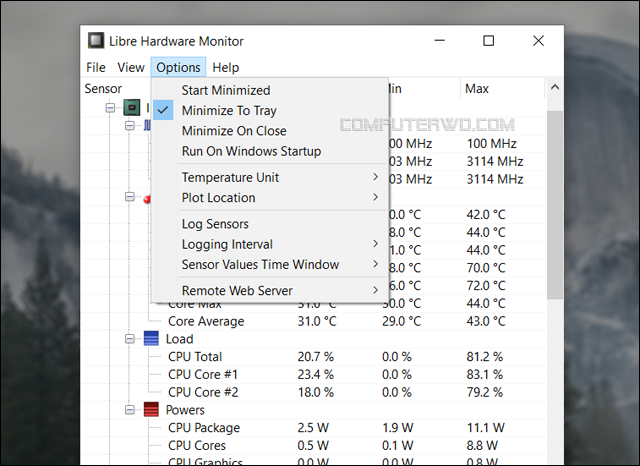Screen dimensions: 640x466
Task: Click the Sensor column header
Action: 103,89
